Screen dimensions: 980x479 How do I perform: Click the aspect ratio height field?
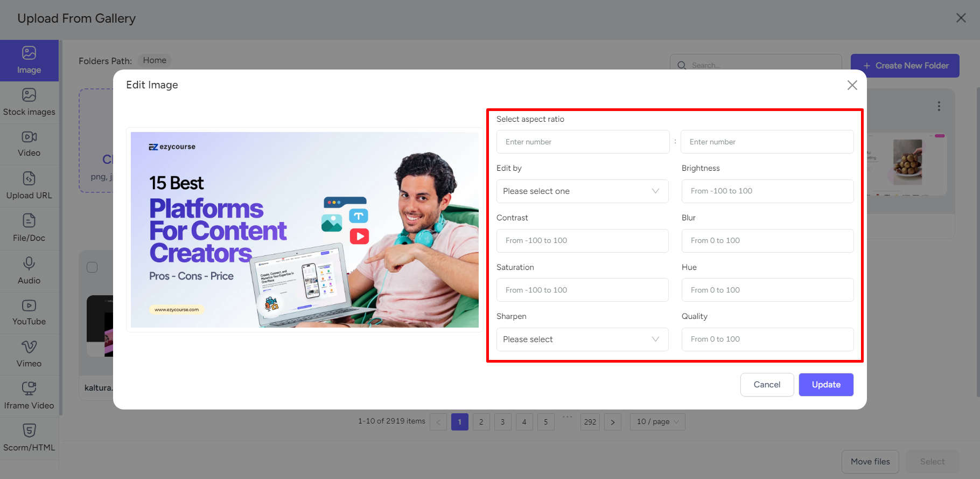pyautogui.click(x=767, y=142)
